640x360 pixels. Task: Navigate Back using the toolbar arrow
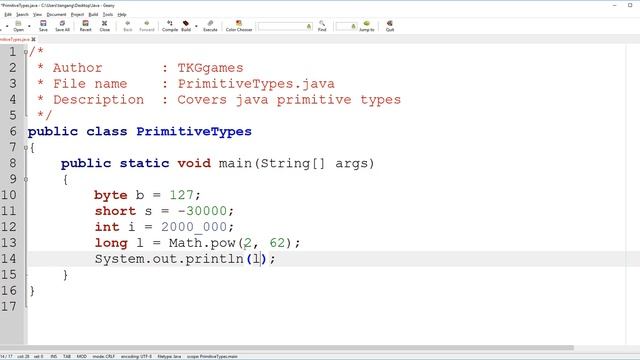(127, 26)
